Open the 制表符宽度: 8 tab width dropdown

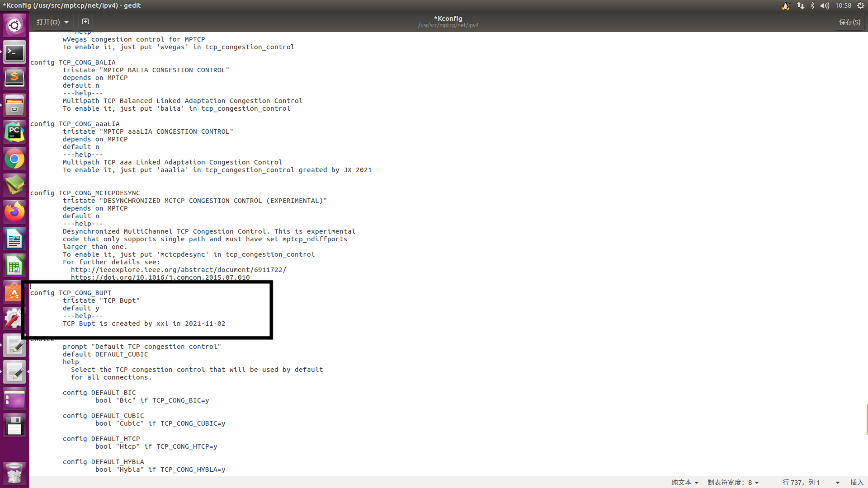pos(732,482)
